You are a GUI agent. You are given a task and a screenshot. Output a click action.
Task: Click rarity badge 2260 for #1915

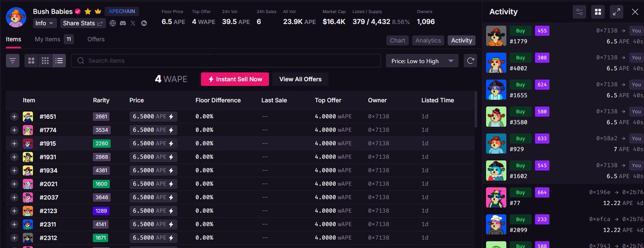pos(101,144)
